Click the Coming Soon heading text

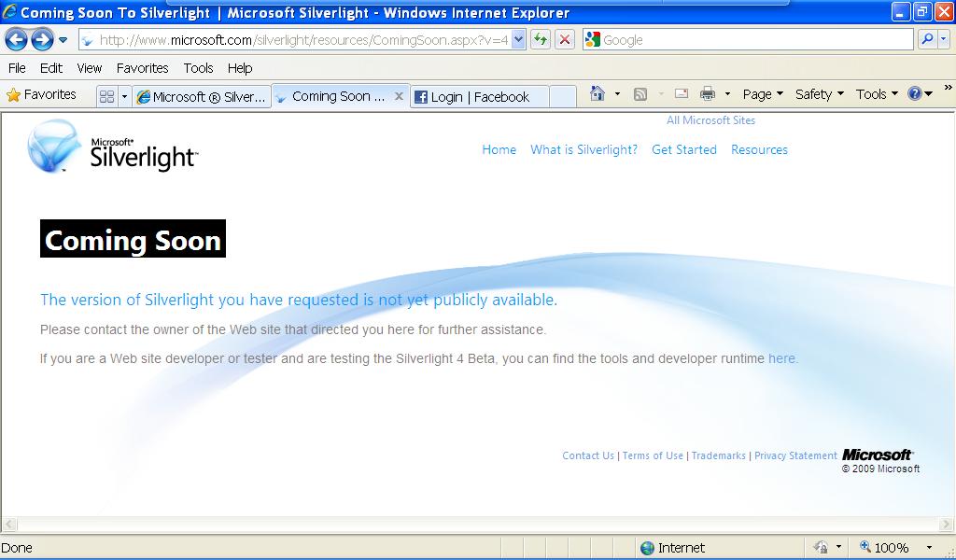tap(133, 239)
